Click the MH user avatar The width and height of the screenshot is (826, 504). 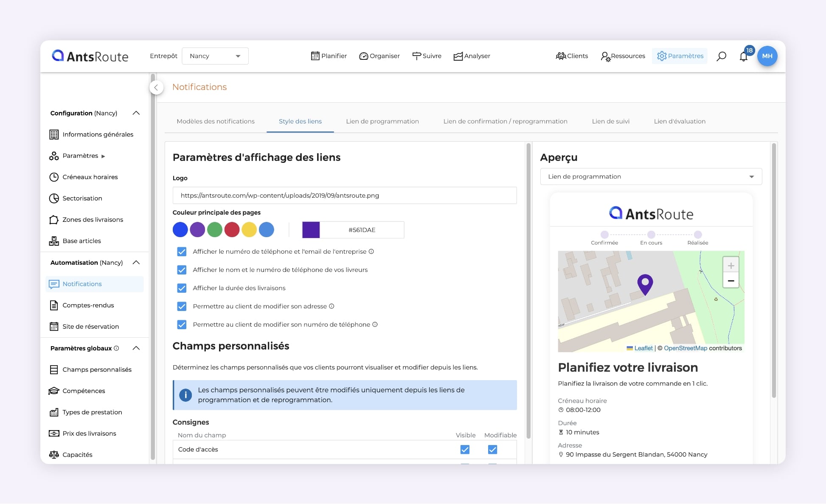click(767, 56)
